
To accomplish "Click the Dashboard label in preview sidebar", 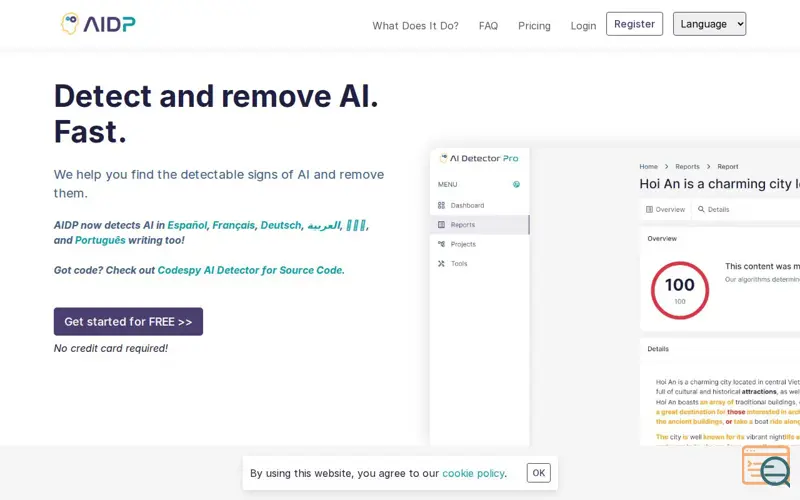I will tap(467, 205).
